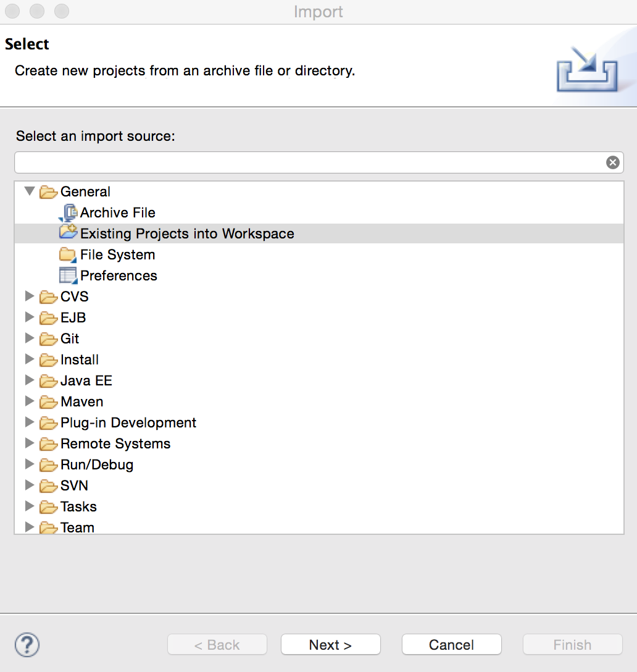Click the Preferences icon
637x672 pixels.
67,275
